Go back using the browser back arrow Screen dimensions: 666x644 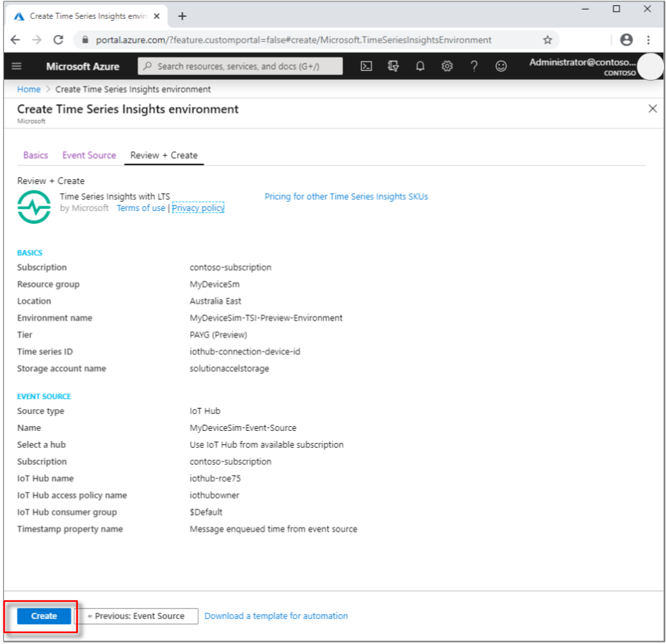point(16,40)
